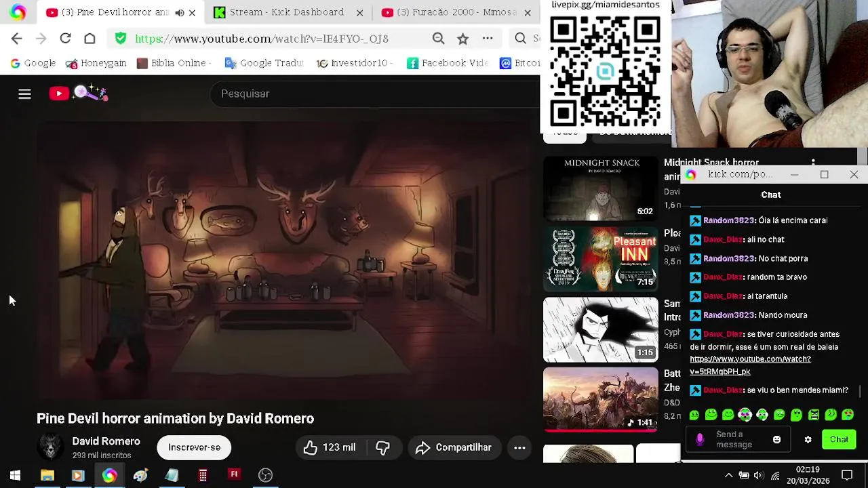Open the 1:15 manga-style video thumbnail
Viewport: 868px width, 488px height.
point(600,329)
